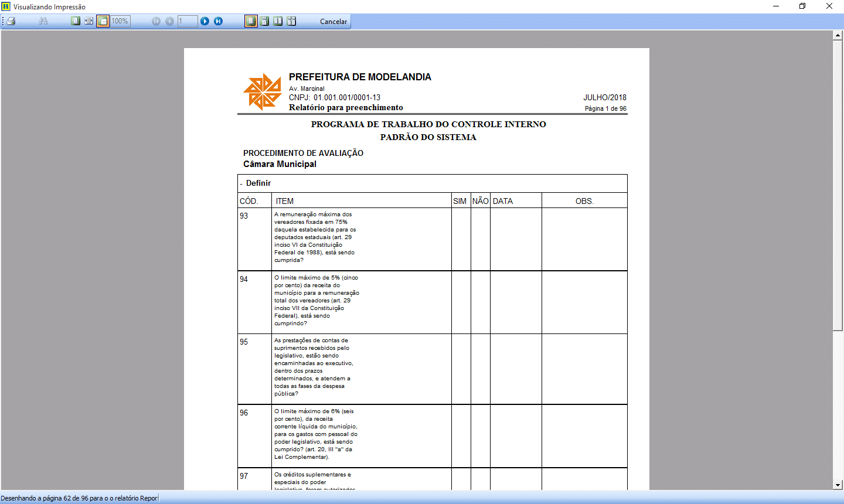Click the 100% zoom percentage field
Screen dimensions: 844x504
coord(121,21)
